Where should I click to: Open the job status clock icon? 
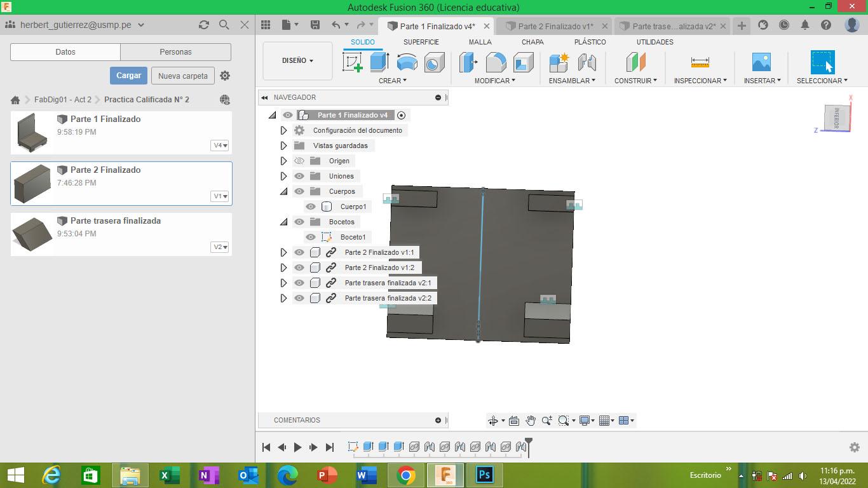tap(784, 25)
